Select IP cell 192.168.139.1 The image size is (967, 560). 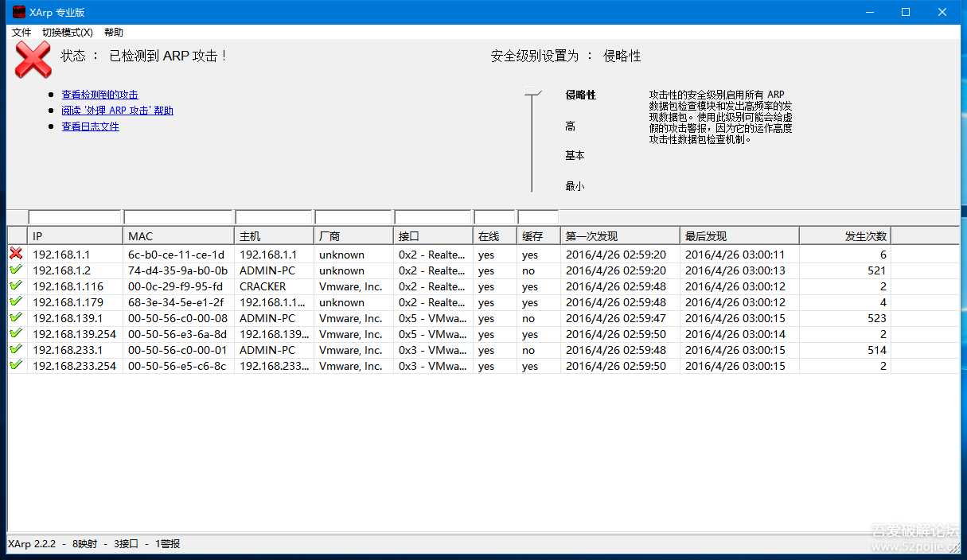click(68, 318)
